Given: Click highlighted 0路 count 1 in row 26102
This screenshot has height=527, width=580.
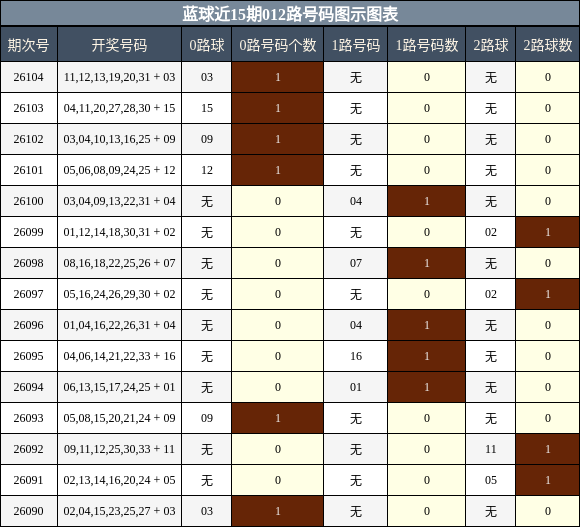Looking at the screenshot, I should tap(278, 139).
